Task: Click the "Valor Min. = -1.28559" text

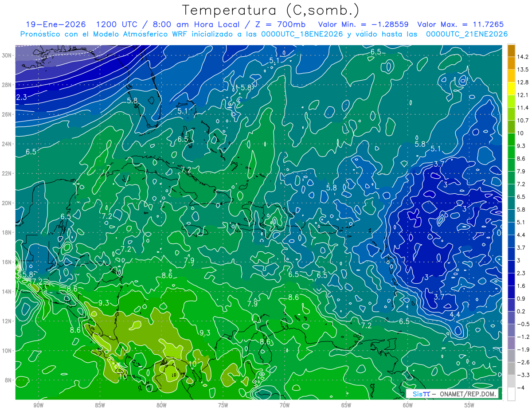Action: click(363, 24)
